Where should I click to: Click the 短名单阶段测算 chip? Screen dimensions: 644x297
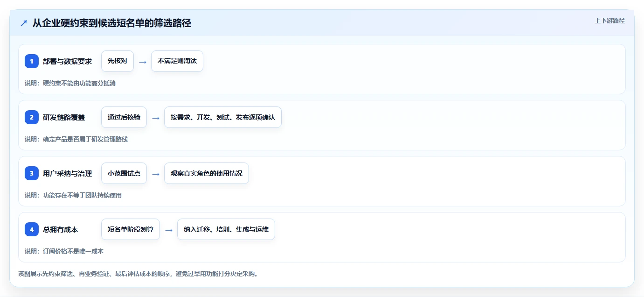[x=131, y=229]
